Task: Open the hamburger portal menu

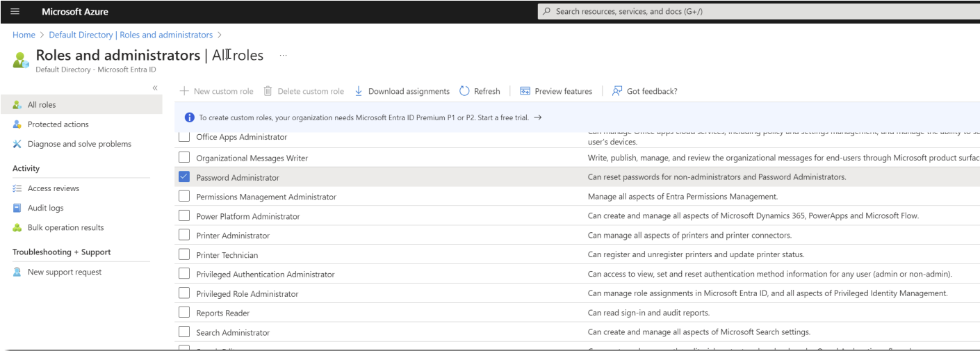Action: (15, 12)
